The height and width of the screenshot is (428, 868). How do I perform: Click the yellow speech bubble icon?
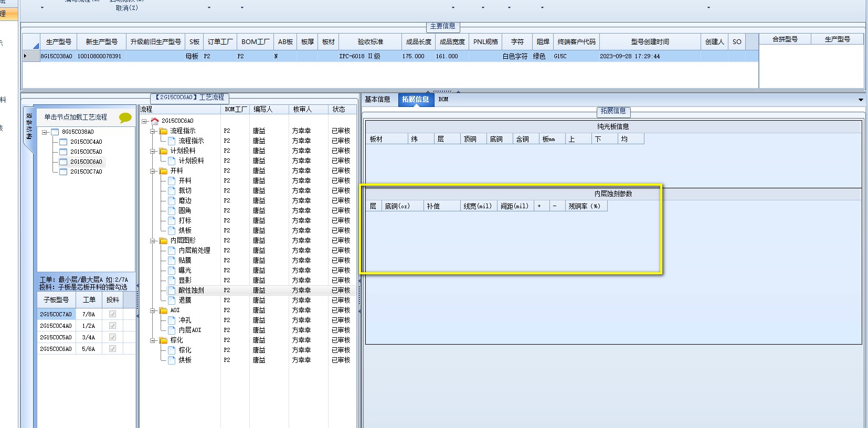[125, 117]
